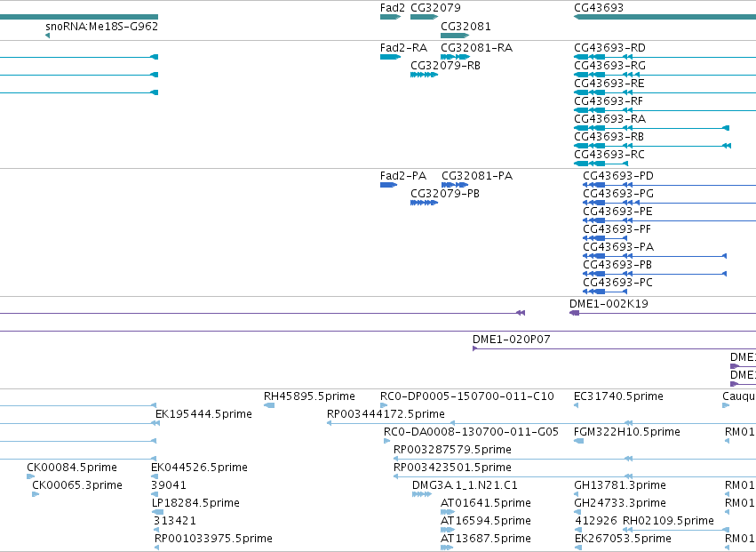
Task: Click the RP001033975.5prime label
Action: tap(213, 539)
